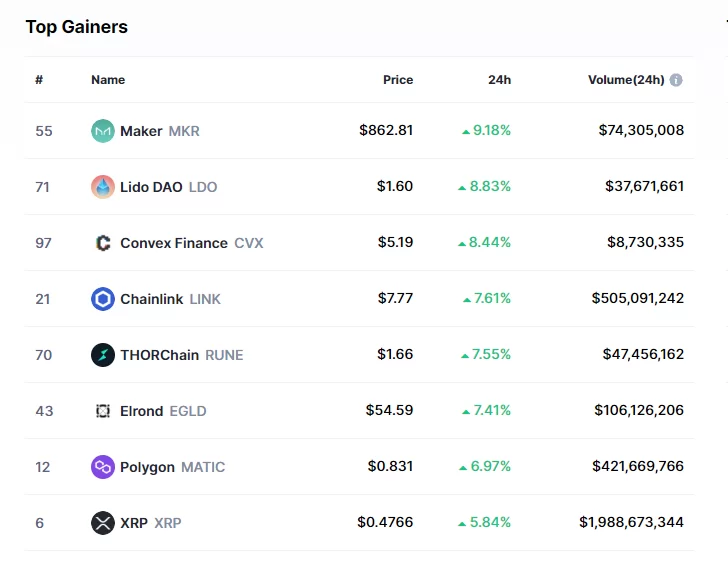Click the Elrond EGLD logo

(103, 411)
